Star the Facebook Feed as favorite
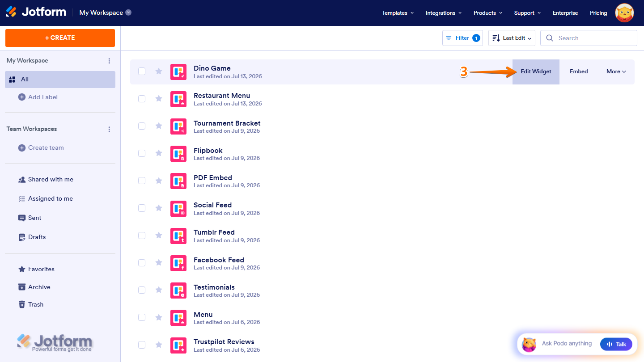Image resolution: width=644 pixels, height=362 pixels. tap(159, 263)
